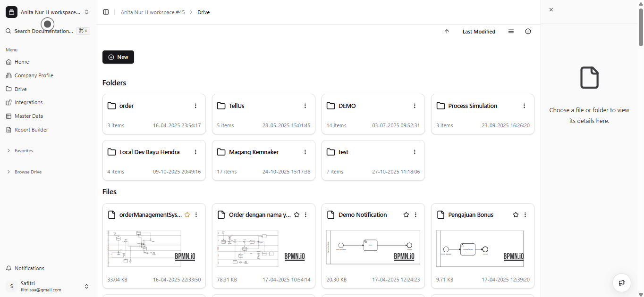
Task: Favorite the Pengajuan Bonus diagram
Action: pyautogui.click(x=516, y=214)
